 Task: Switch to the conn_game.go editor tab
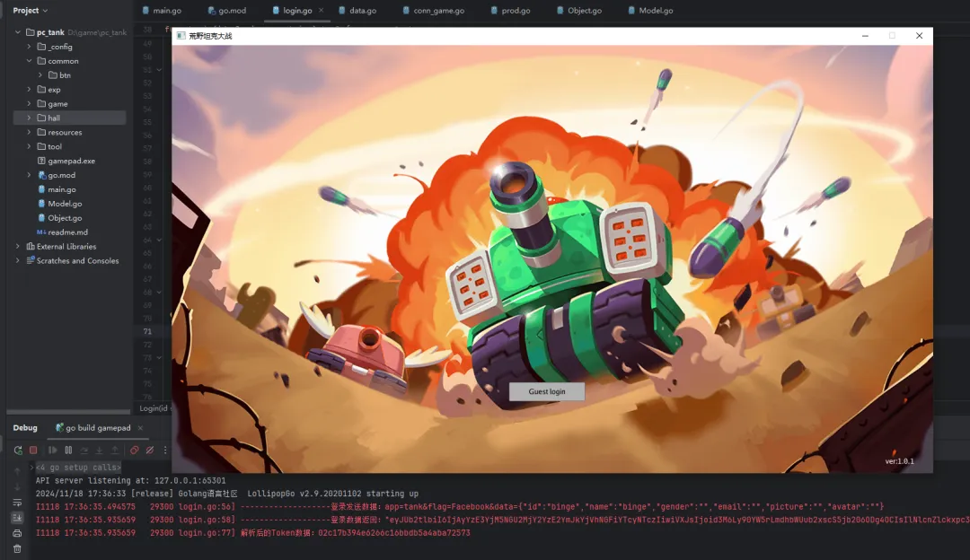pos(433,11)
